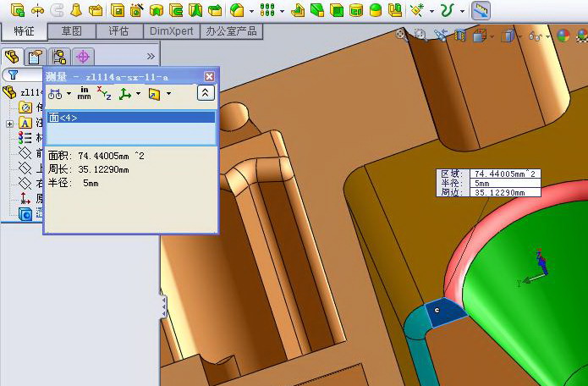Expand Arc/Circle Measurements dropdown arrow

tap(69, 94)
